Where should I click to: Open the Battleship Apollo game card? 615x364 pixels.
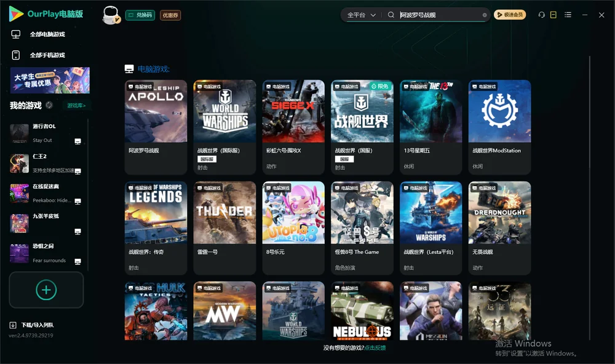(156, 127)
